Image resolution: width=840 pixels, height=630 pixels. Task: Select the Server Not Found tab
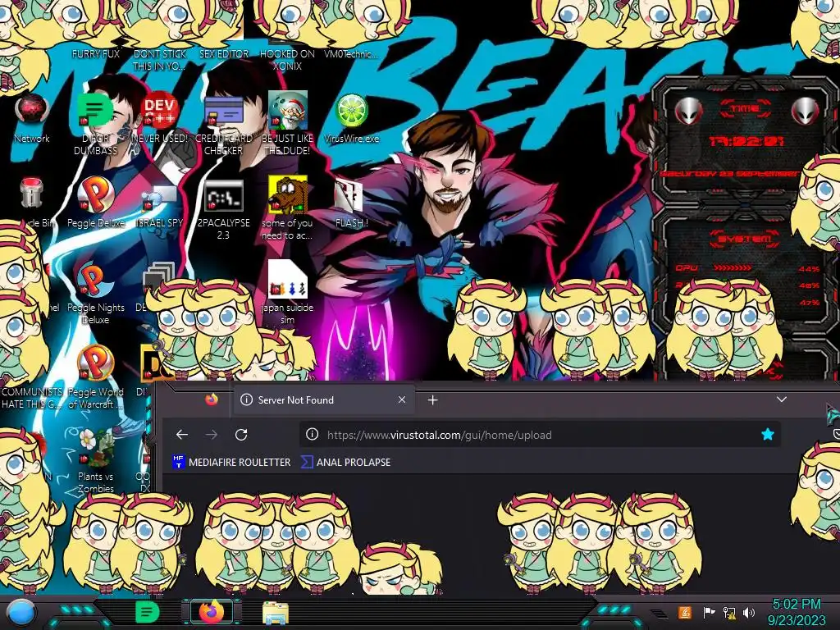tap(323, 400)
